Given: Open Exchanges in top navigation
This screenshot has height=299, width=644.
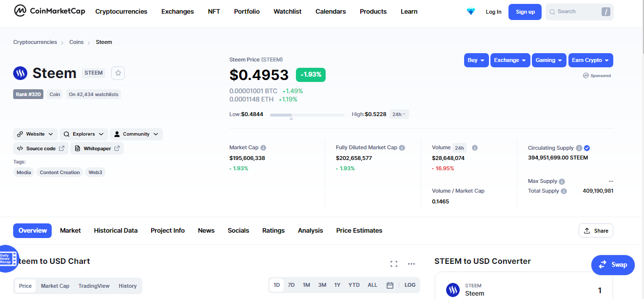Looking at the screenshot, I should click(177, 11).
